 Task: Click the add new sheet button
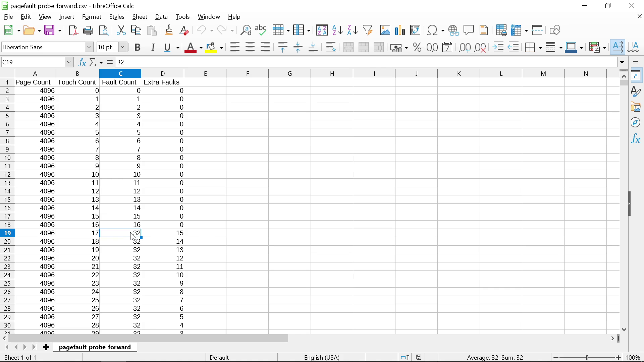point(46,347)
